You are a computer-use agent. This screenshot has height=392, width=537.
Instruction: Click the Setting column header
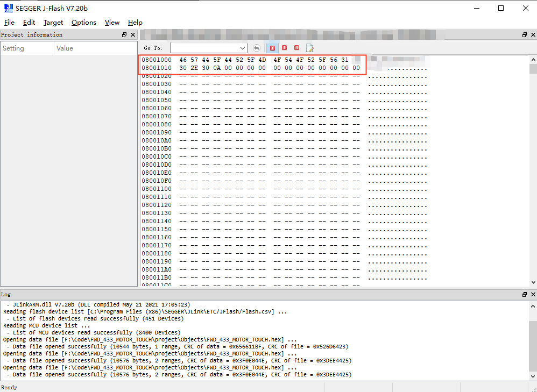click(27, 48)
